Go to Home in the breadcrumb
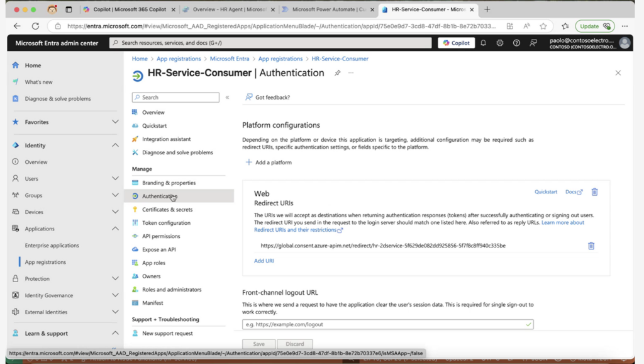The height and width of the screenshot is (364, 644). click(140, 59)
